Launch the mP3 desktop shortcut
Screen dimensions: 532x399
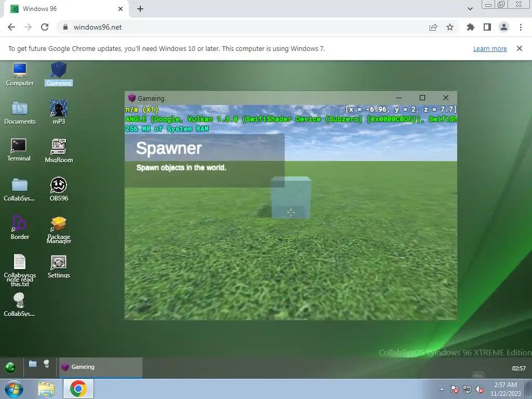click(59, 113)
